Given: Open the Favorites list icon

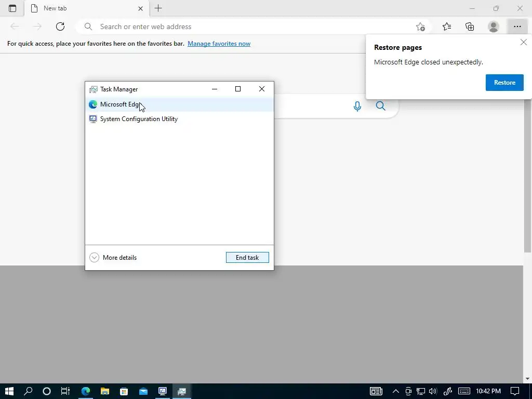Looking at the screenshot, I should [x=447, y=26].
